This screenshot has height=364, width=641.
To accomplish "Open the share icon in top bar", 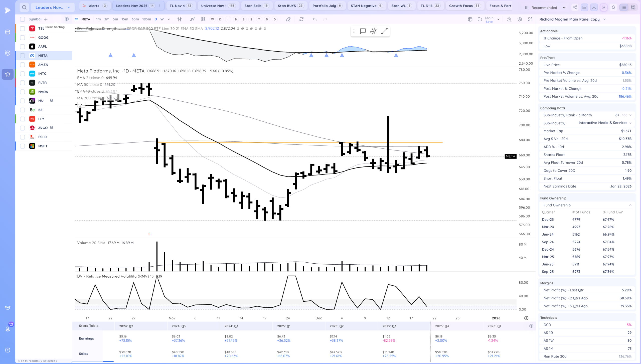I will click(x=575, y=8).
